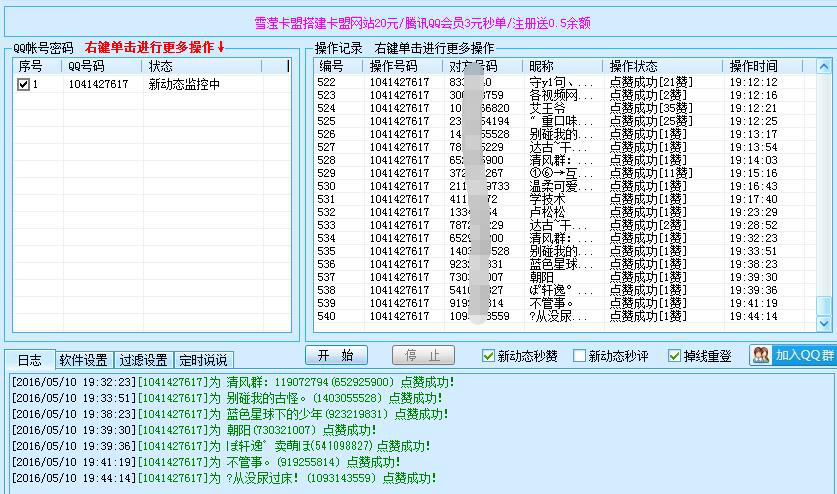Click the scroll down arrow of 操作记录 list

[x=824, y=324]
